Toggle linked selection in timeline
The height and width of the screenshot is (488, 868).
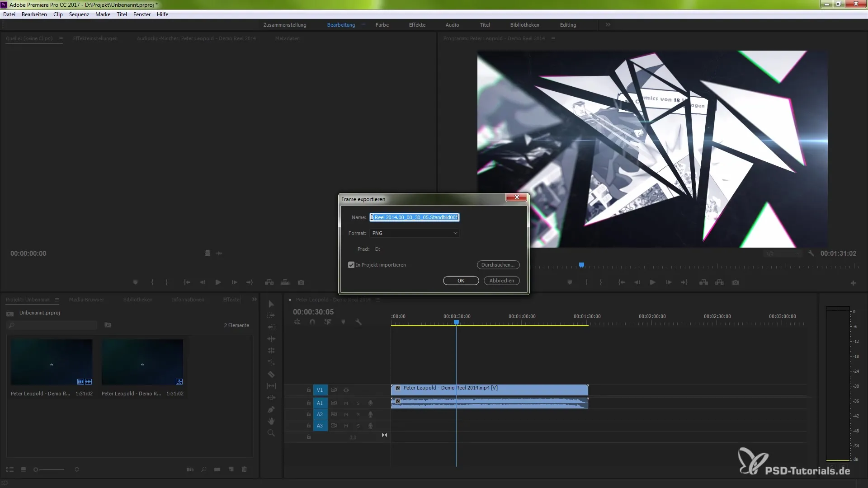328,322
